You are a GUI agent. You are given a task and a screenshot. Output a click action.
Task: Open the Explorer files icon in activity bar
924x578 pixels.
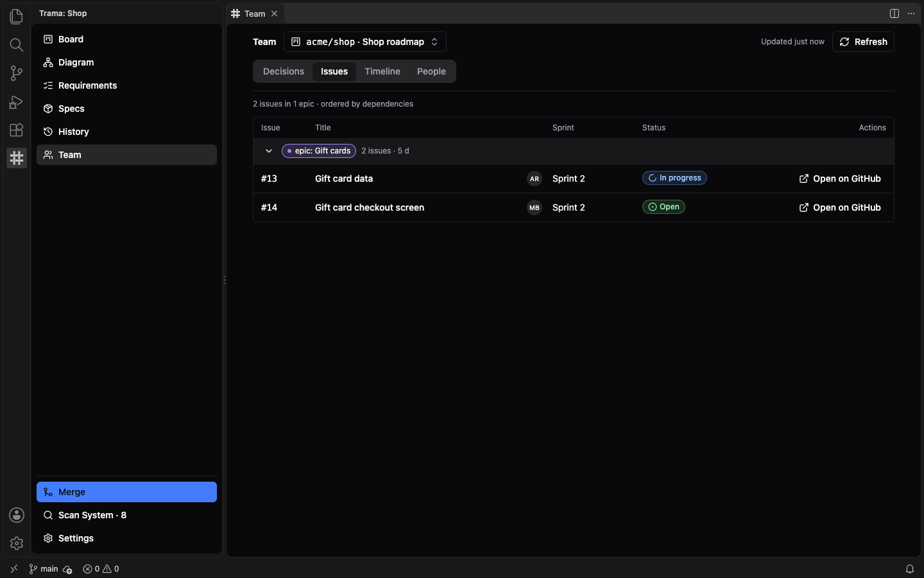pyautogui.click(x=17, y=16)
